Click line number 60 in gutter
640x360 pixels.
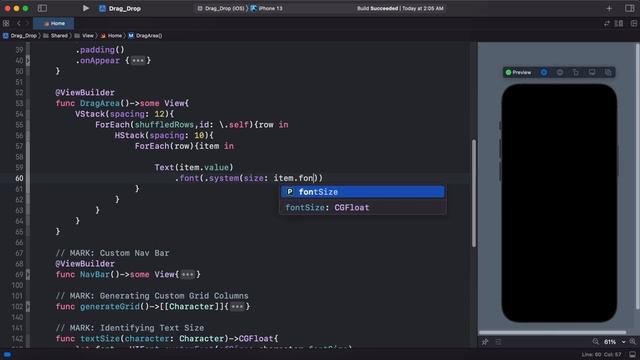19,178
